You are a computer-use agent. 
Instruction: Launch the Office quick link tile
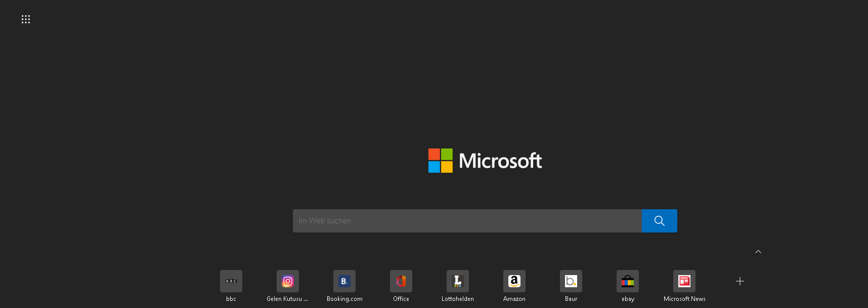(401, 281)
